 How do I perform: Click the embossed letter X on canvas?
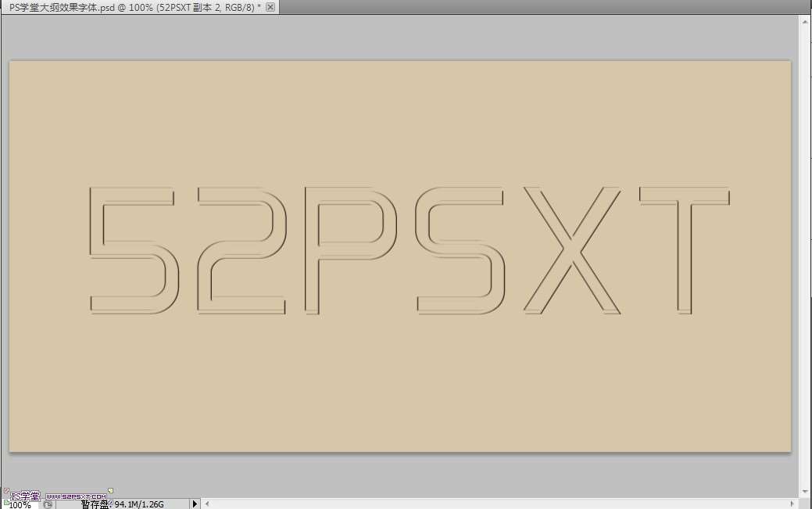tap(572, 250)
